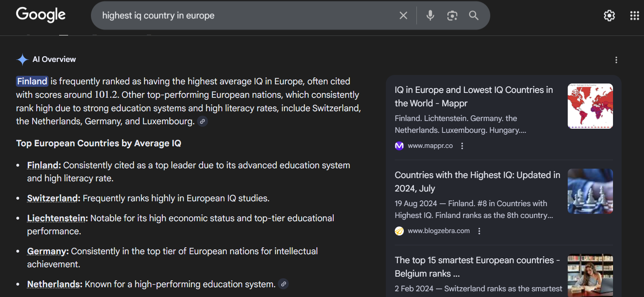The width and height of the screenshot is (644, 297).
Task: Open AI Overview more options menu
Action: click(x=616, y=60)
